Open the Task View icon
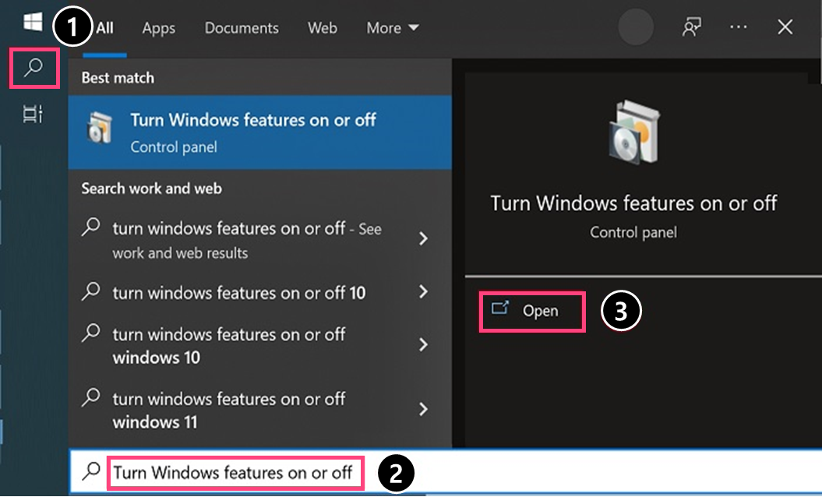Image resolution: width=822 pixels, height=504 pixels. 33,115
